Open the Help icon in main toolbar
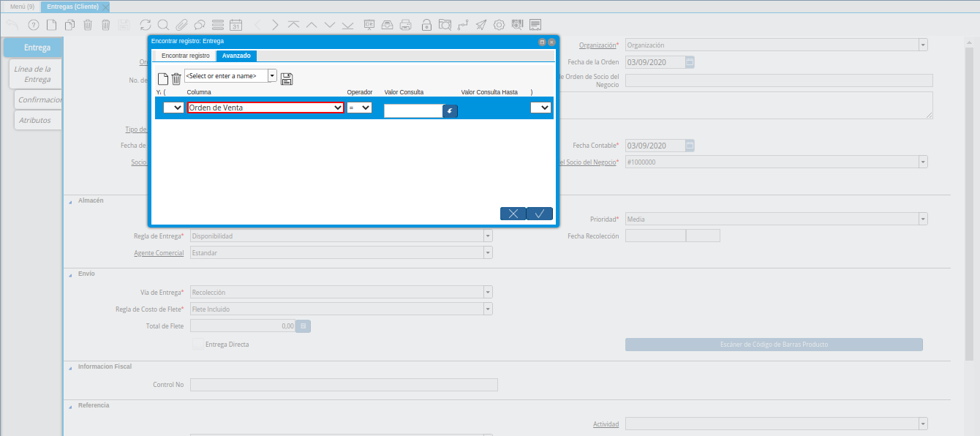 pos(33,25)
